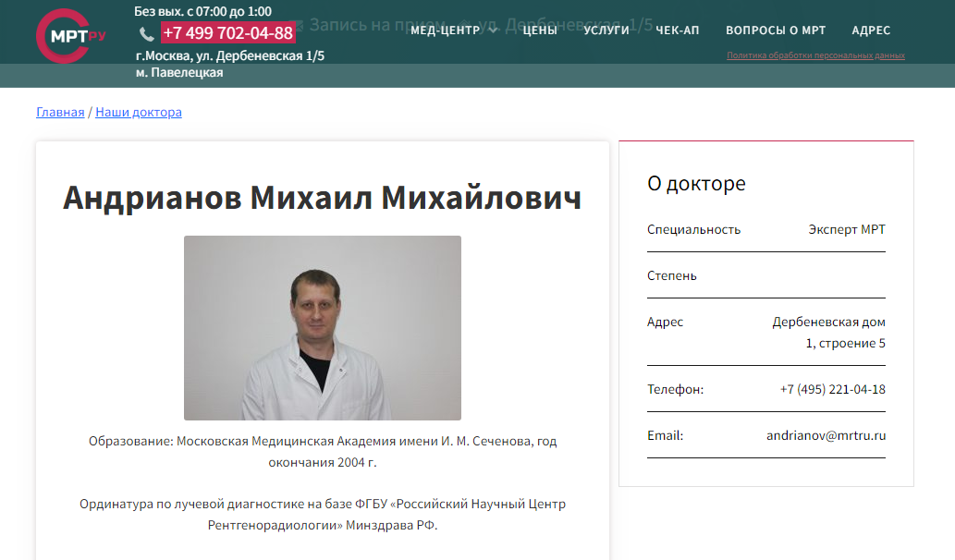Open ВОПРОСЫ О МРТ menu item
The image size is (955, 560).
(x=776, y=30)
